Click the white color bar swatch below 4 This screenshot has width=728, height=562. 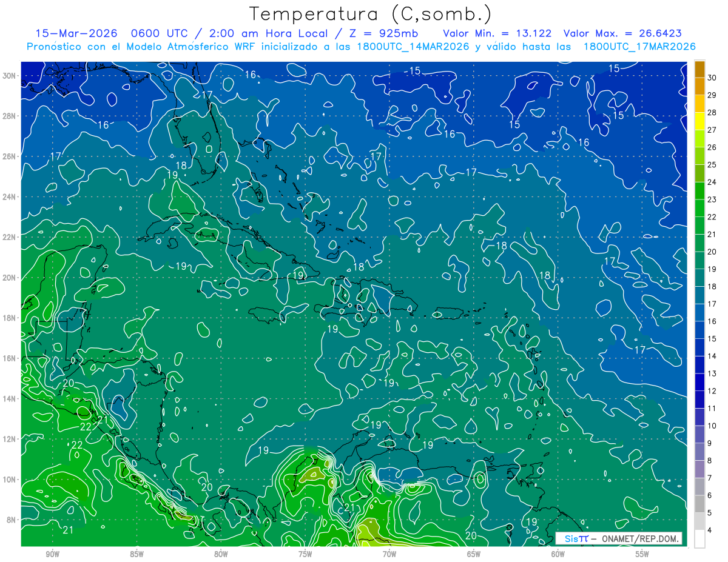click(x=699, y=539)
